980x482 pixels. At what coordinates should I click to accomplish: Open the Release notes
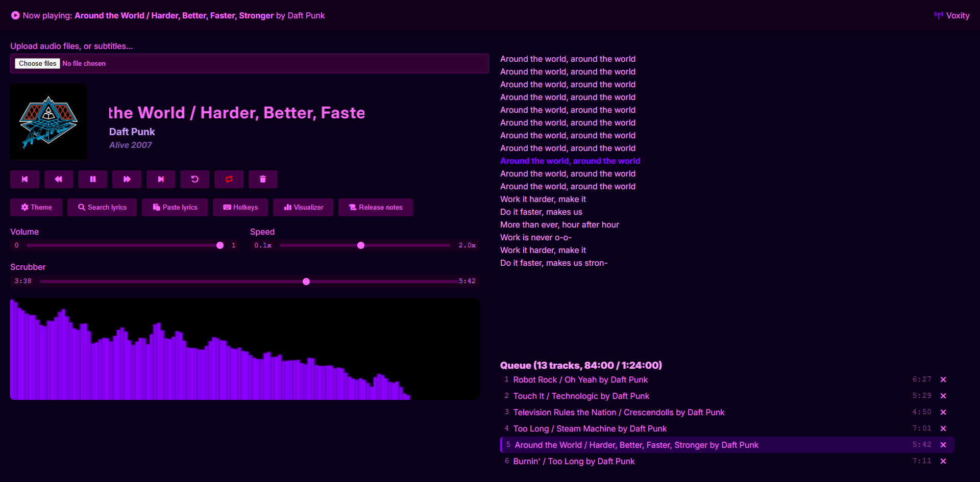tap(376, 207)
